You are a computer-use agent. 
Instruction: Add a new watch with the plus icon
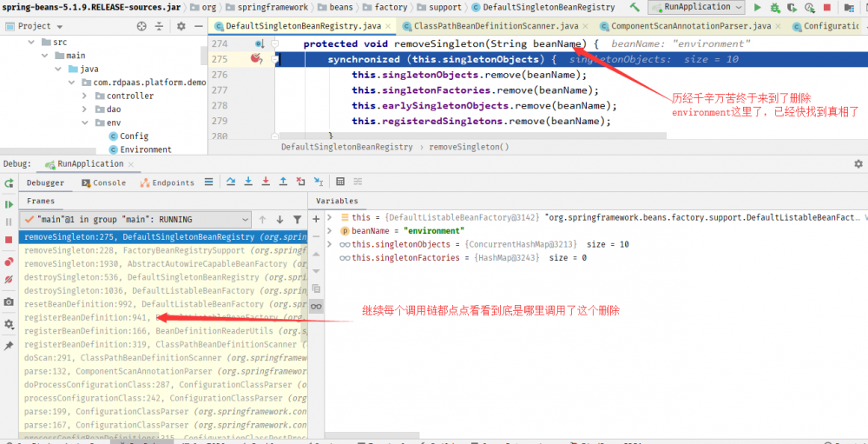tap(316, 219)
